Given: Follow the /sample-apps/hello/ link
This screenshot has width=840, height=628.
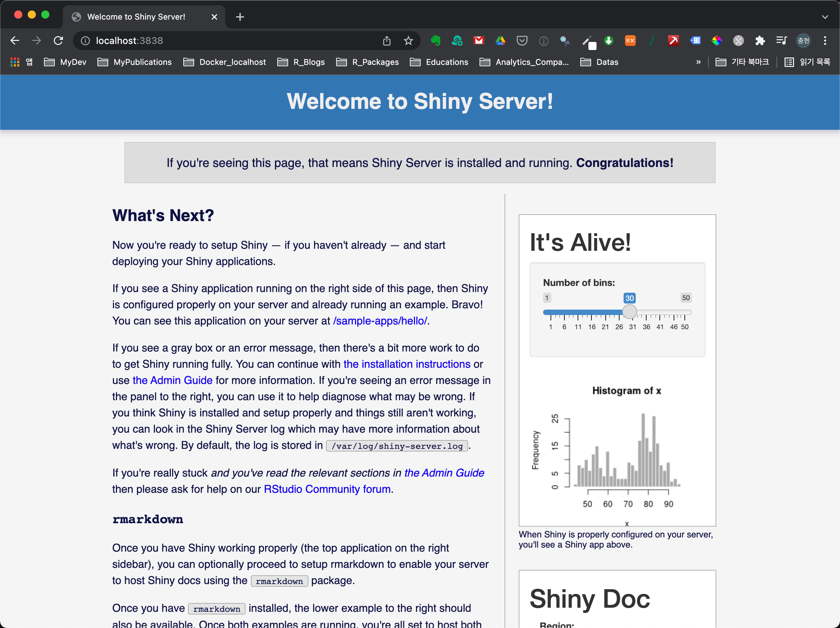Looking at the screenshot, I should (x=380, y=321).
